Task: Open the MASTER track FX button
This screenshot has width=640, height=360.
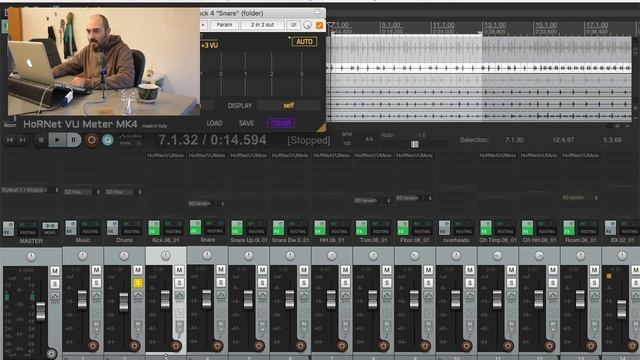Action: click(9, 229)
